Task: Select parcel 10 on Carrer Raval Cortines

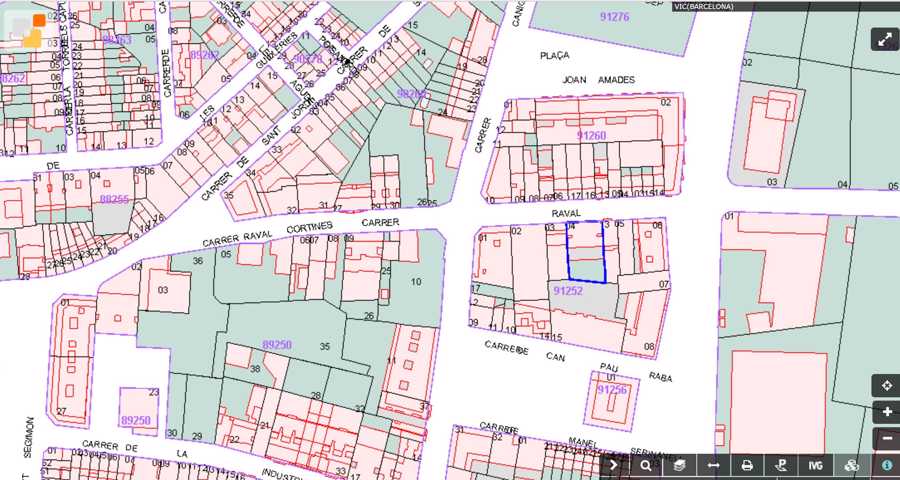Action: pos(416,283)
